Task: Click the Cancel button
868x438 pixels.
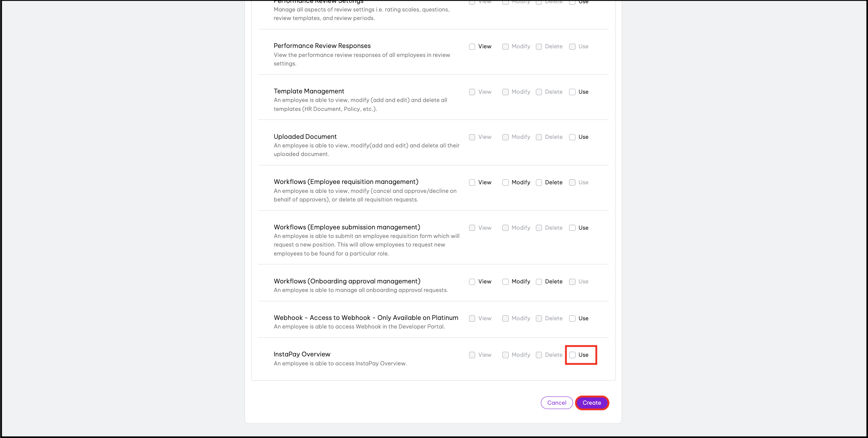Action: coord(557,403)
